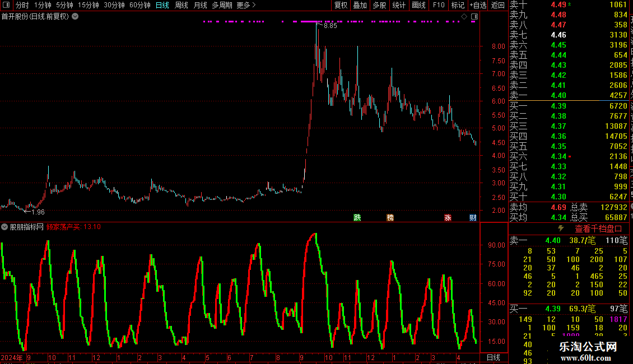The height and width of the screenshot is (364, 633).
Task: Click the diamond icon above the chart
Action: pos(464,16)
